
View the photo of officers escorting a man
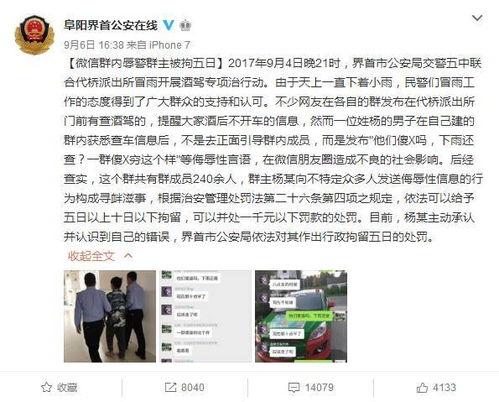point(110,316)
